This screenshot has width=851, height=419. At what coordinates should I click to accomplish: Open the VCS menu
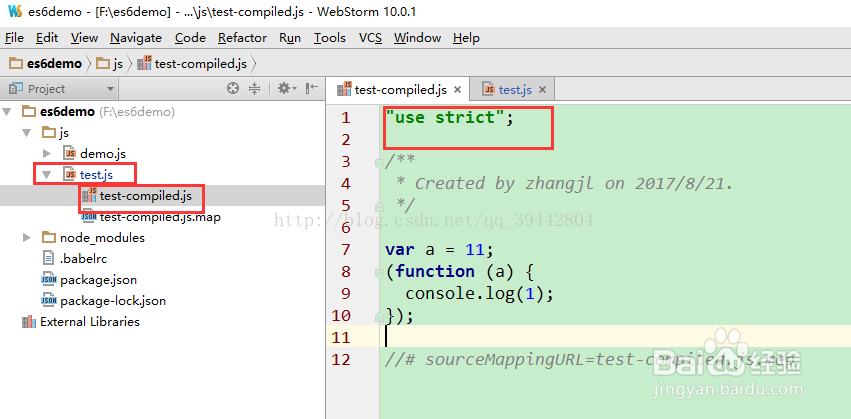tap(370, 38)
